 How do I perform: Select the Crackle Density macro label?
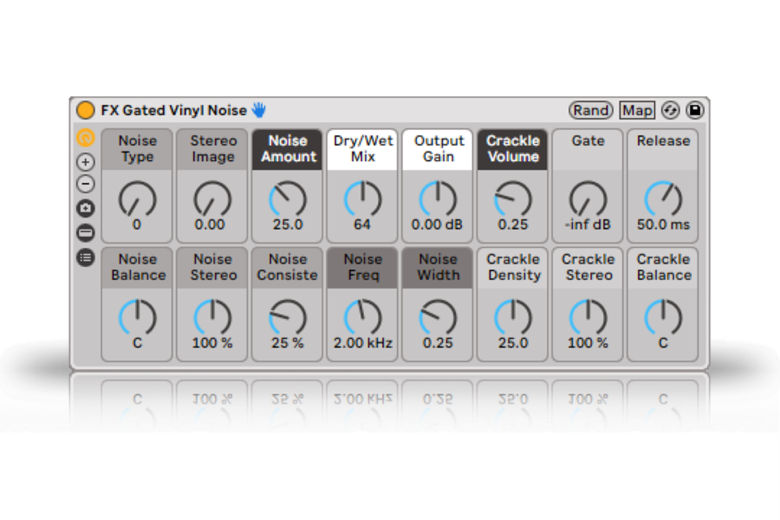click(513, 267)
